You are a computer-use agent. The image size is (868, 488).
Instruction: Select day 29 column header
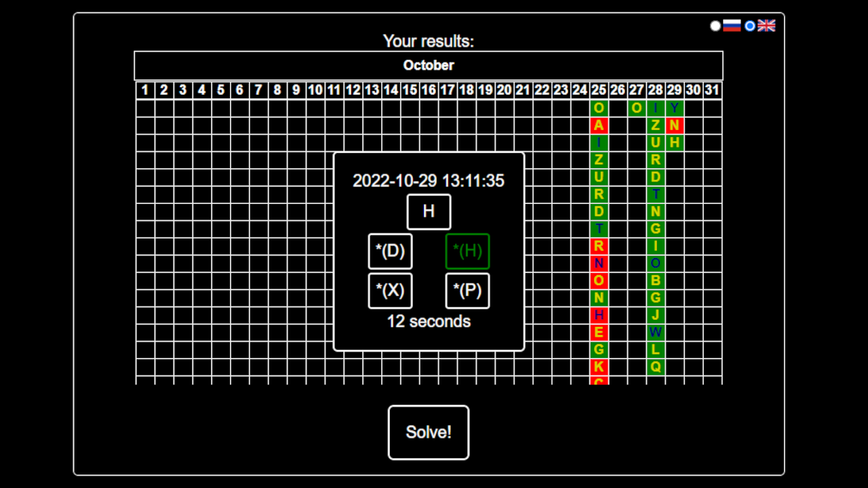point(674,89)
